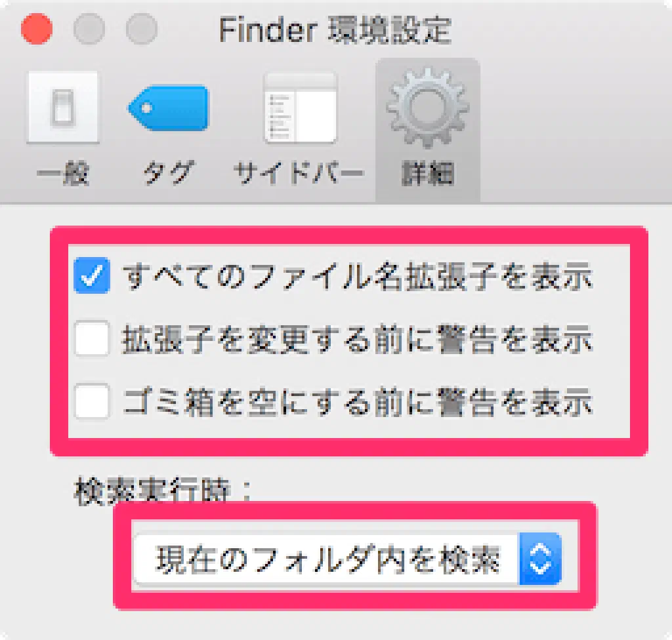Switch to the 一般 tab label

click(x=63, y=174)
